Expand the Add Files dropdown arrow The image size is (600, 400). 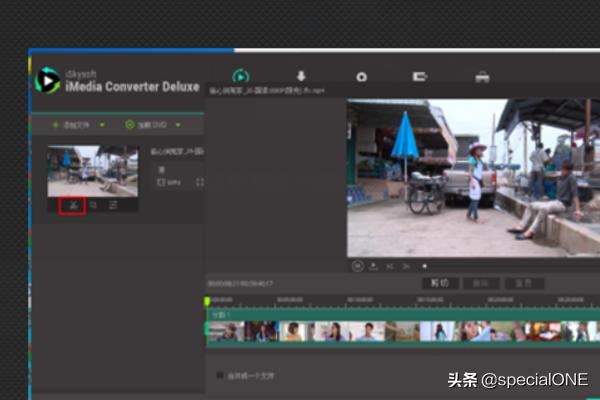(x=102, y=125)
